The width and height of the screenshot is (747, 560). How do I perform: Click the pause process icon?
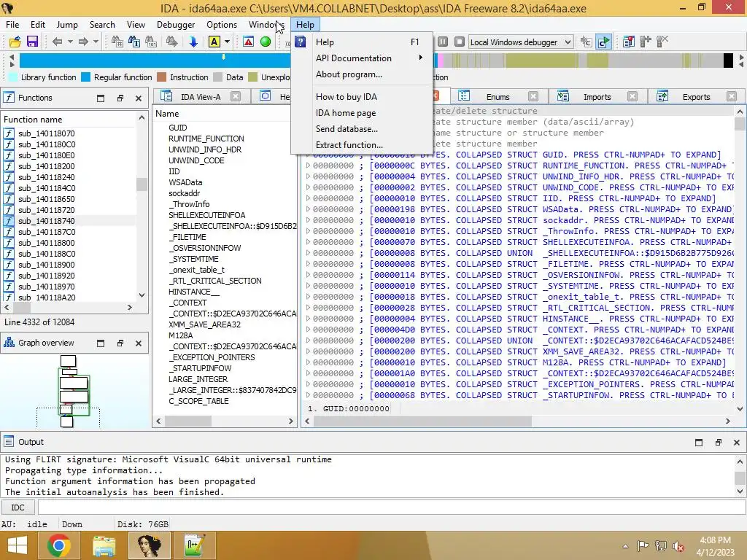[x=443, y=42]
